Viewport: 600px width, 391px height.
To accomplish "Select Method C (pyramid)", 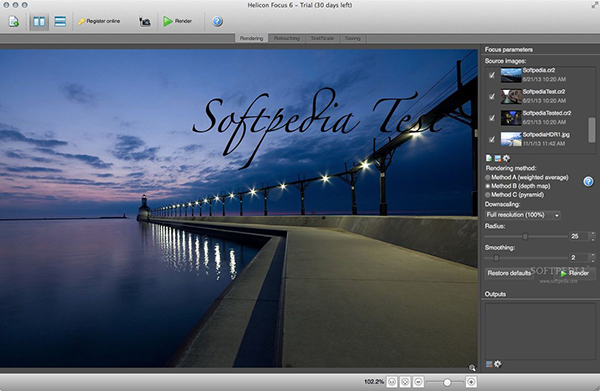I will tap(514, 195).
